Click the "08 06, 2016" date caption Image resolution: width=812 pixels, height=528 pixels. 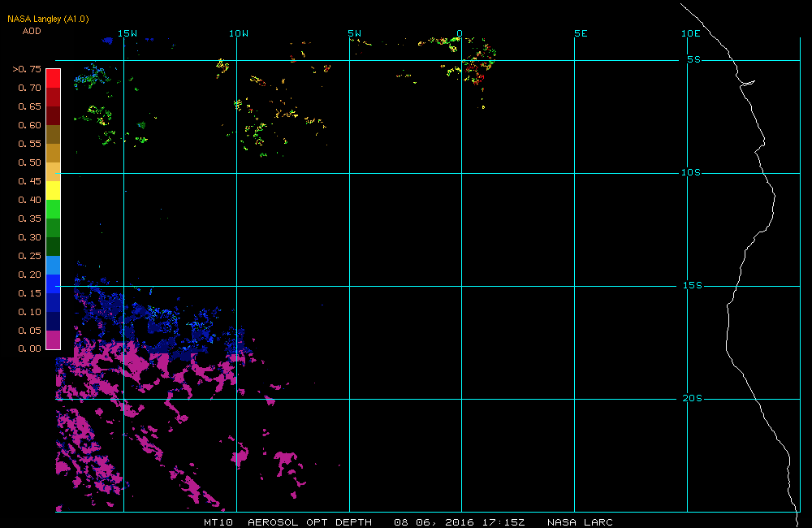434,522
